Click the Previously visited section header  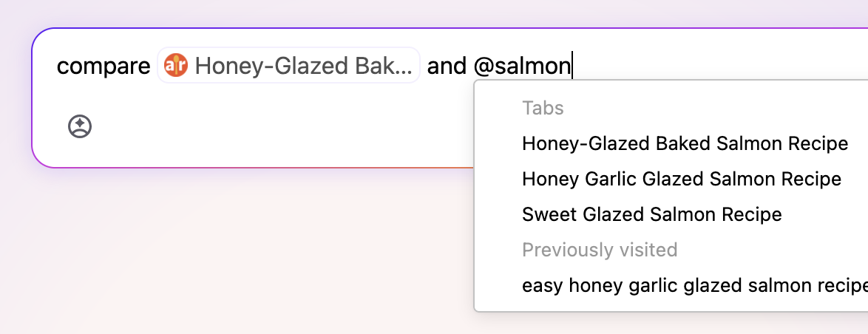(600, 250)
